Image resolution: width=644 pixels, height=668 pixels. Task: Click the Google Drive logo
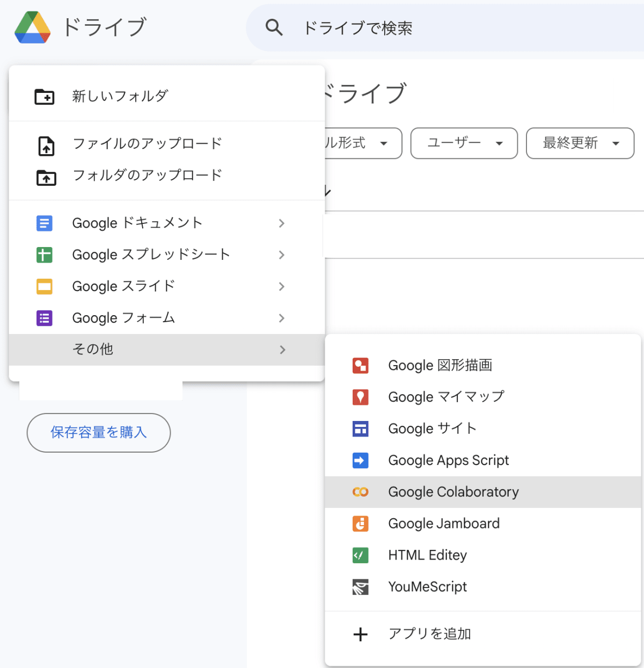33,27
